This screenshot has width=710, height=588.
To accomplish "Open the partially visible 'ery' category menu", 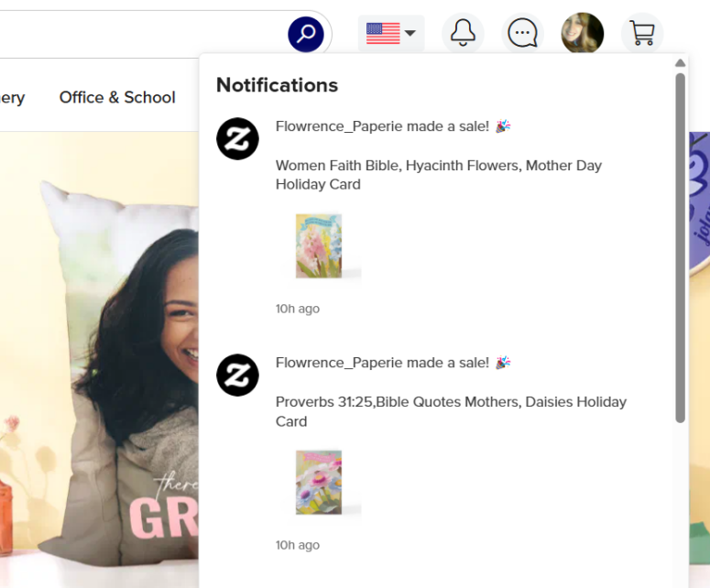I will 13,97.
